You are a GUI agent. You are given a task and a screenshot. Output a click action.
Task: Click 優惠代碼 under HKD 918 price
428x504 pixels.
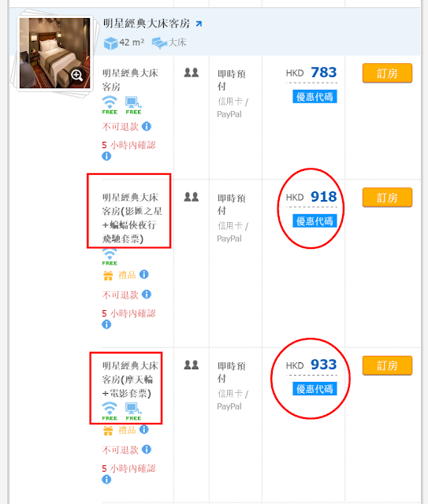click(314, 221)
